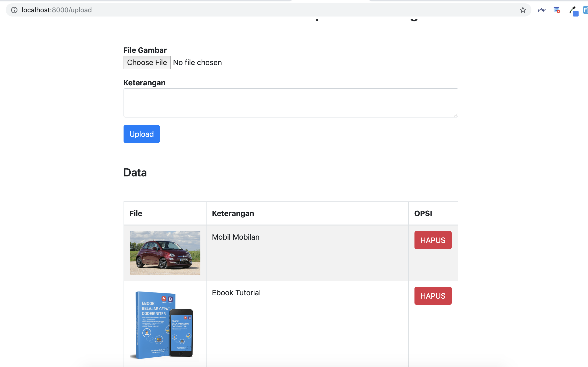Click Choose File to select an image
Viewport: 588px width, 367px height.
[x=147, y=62]
